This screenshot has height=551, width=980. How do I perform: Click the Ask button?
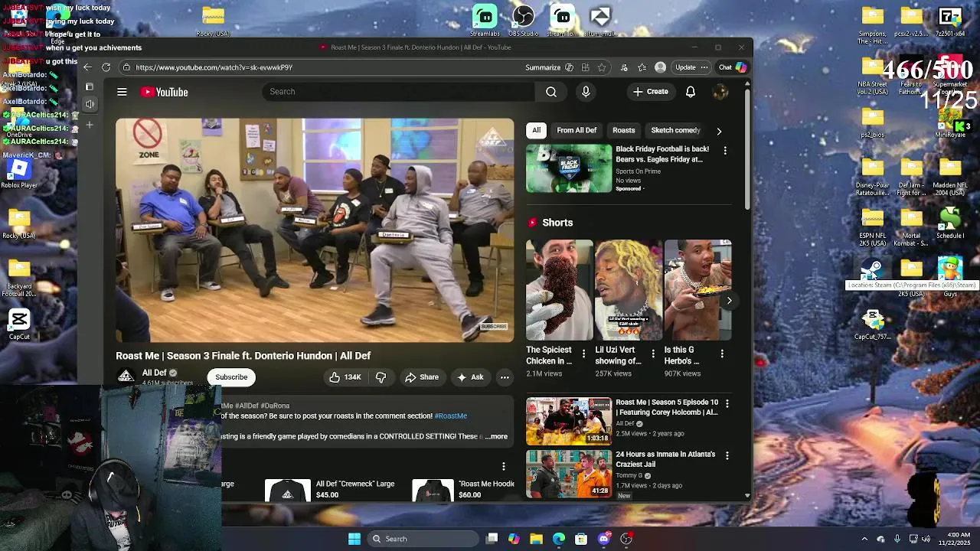[470, 377]
